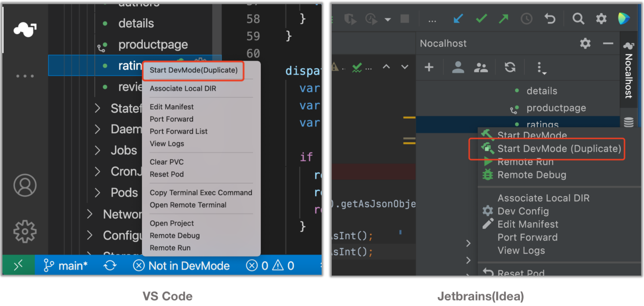Open Nocalhost panel settings gear
The width and height of the screenshot is (644, 306).
tap(585, 43)
